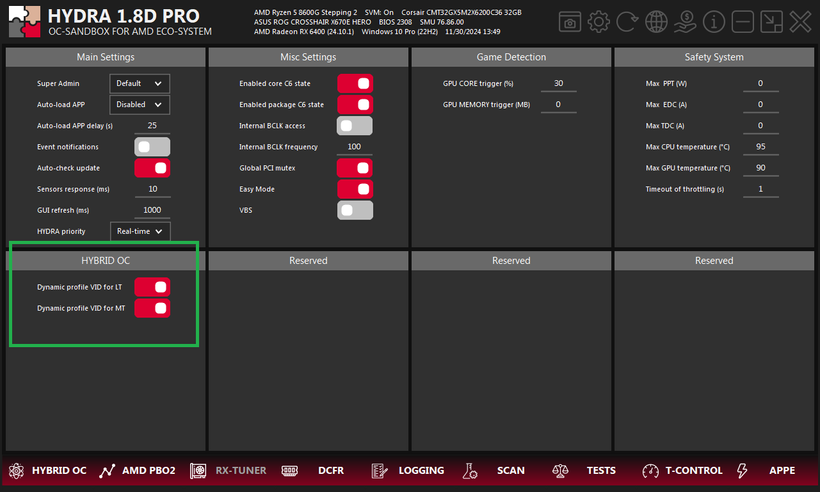820x492 pixels.
Task: Click the globe web icon
Action: [x=656, y=22]
